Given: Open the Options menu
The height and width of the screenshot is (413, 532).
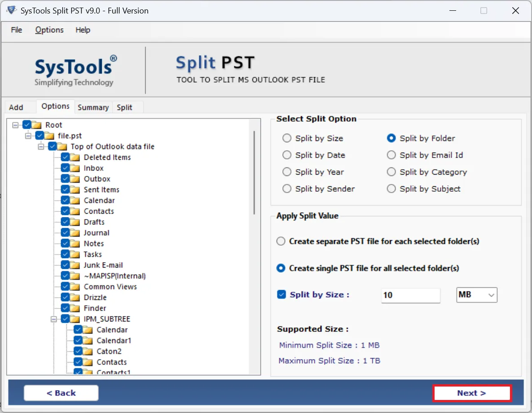Looking at the screenshot, I should click(49, 30).
